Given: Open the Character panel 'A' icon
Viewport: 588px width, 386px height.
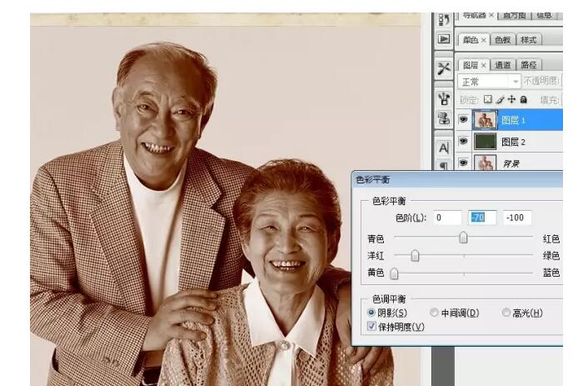Looking at the screenshot, I should 444,148.
